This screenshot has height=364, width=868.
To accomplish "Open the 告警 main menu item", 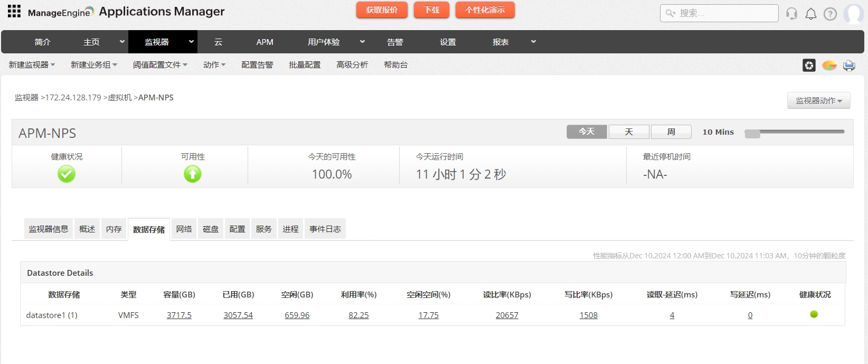I will pyautogui.click(x=395, y=42).
